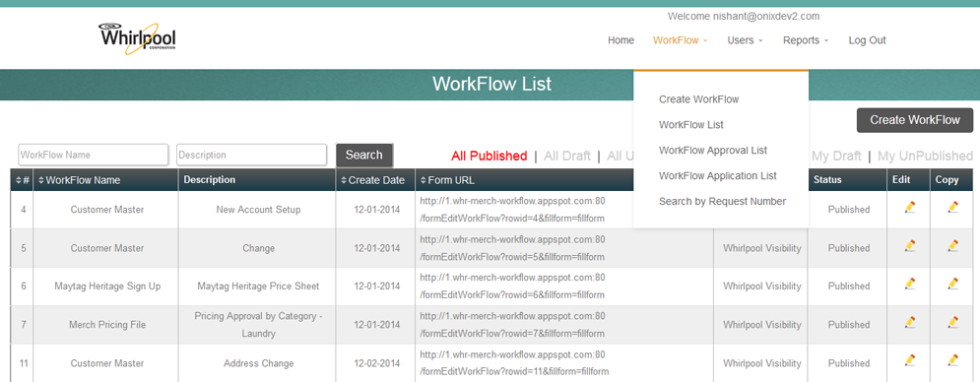This screenshot has width=980, height=382.
Task: Click the Form URL for rowid=4
Action: click(x=512, y=210)
